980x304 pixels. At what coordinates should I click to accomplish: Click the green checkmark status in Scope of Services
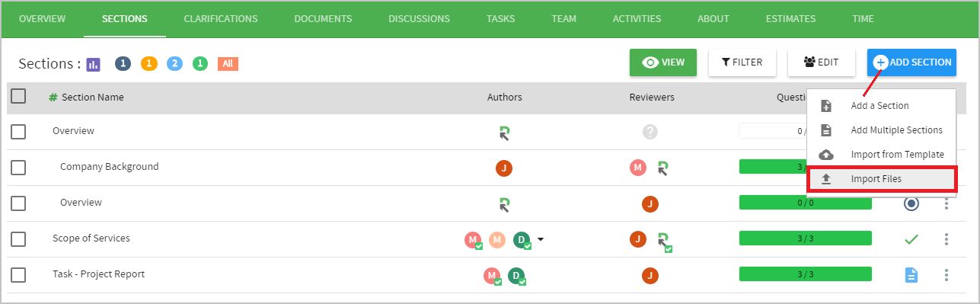pyautogui.click(x=911, y=239)
